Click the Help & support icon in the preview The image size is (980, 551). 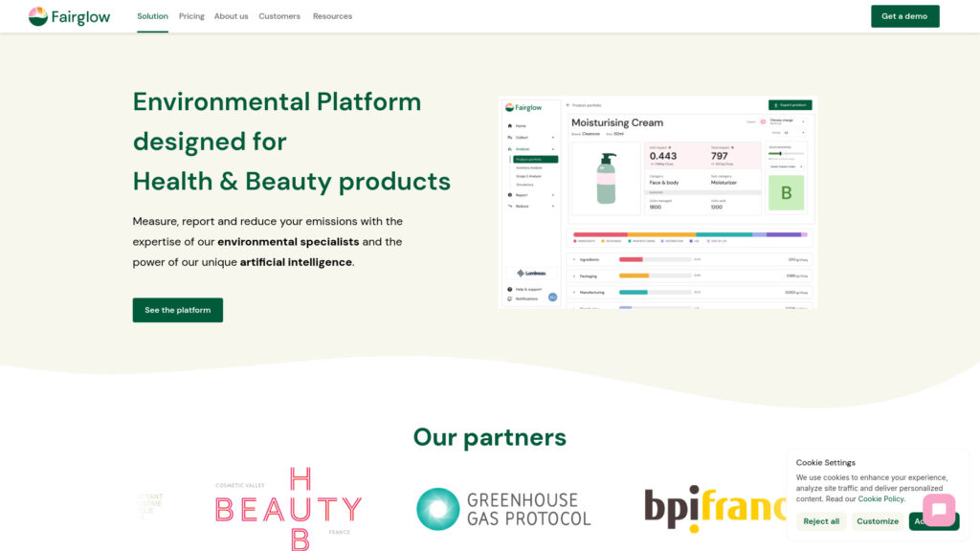tap(510, 289)
